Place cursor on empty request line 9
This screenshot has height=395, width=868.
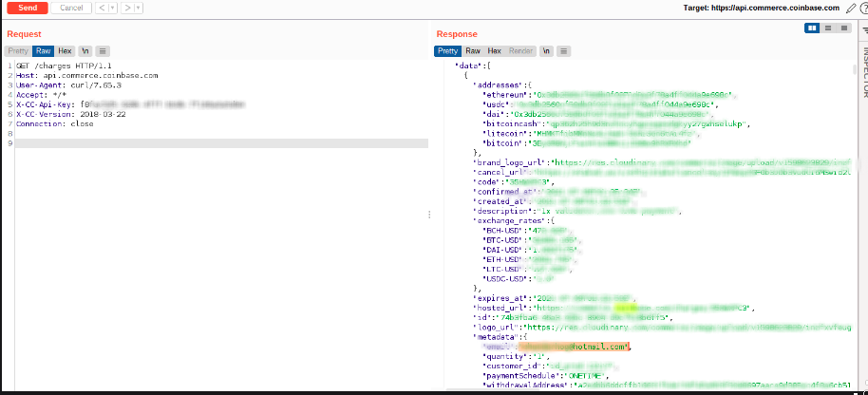[221, 143]
